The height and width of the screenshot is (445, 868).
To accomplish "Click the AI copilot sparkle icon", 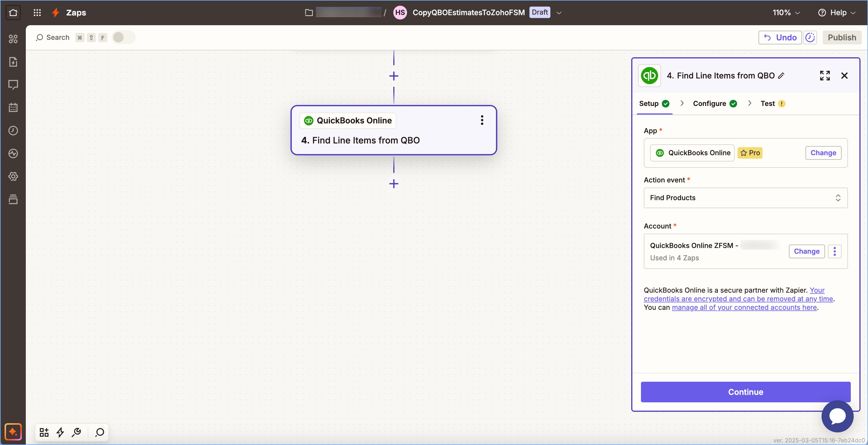I will click(13, 432).
